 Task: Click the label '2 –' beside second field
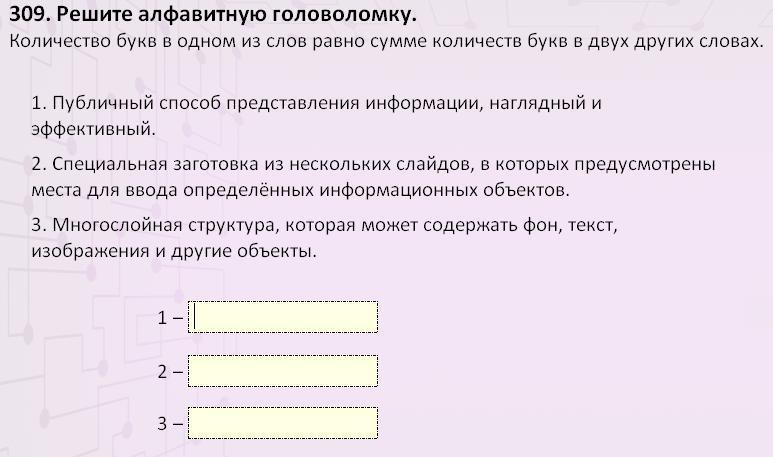(x=170, y=372)
